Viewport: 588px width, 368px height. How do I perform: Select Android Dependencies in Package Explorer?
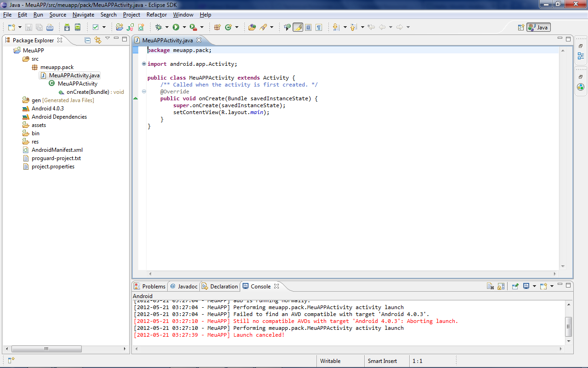(x=59, y=117)
